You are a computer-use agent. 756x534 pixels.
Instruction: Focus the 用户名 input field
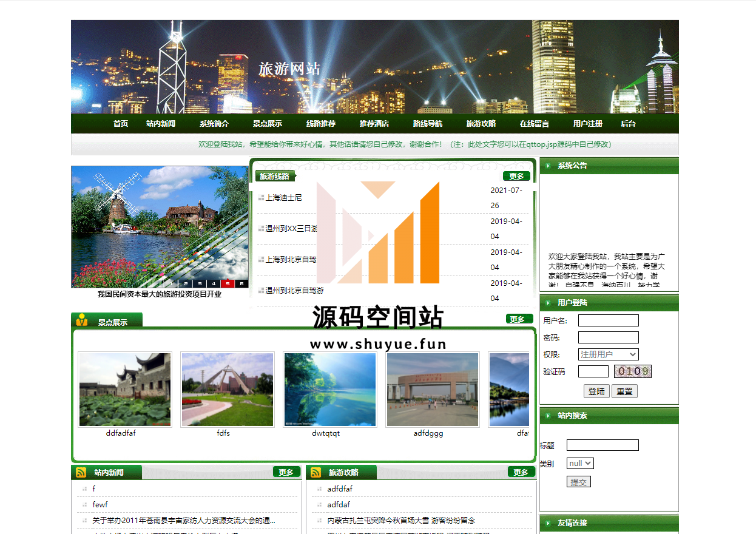coord(609,320)
